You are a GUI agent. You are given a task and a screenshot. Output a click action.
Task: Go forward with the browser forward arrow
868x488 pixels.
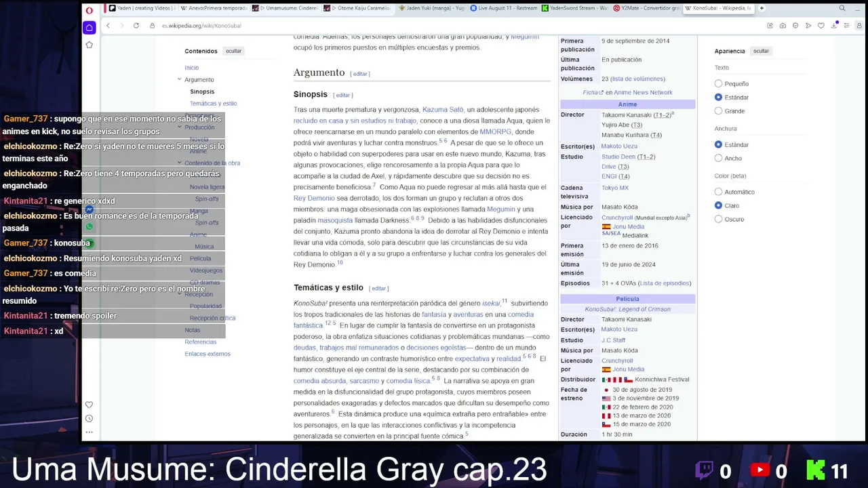pos(121,26)
